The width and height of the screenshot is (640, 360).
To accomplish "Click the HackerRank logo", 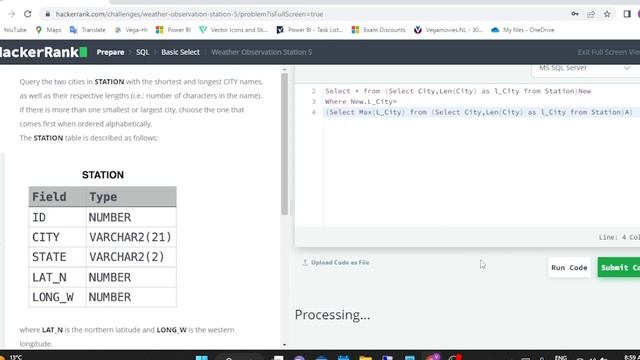I will [43, 52].
